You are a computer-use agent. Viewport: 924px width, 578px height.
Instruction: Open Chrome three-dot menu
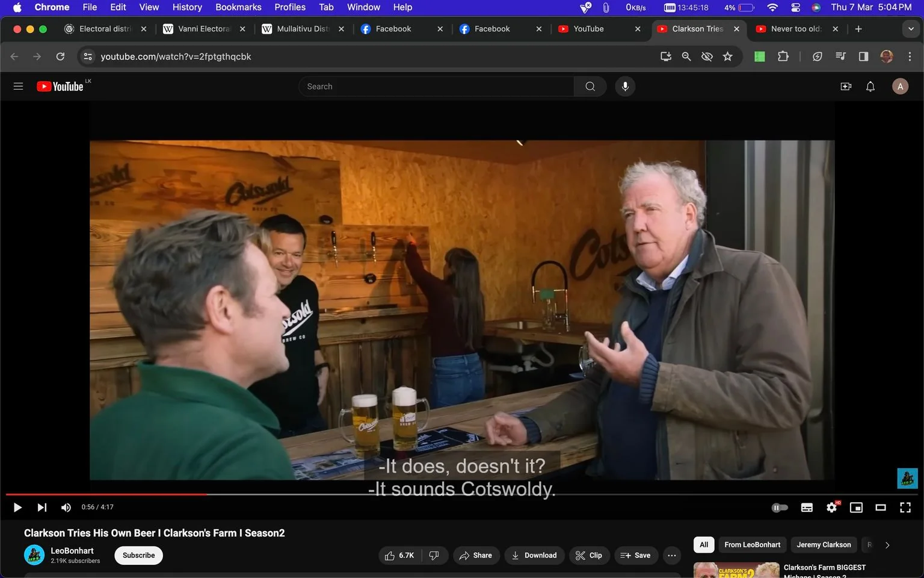pos(910,56)
